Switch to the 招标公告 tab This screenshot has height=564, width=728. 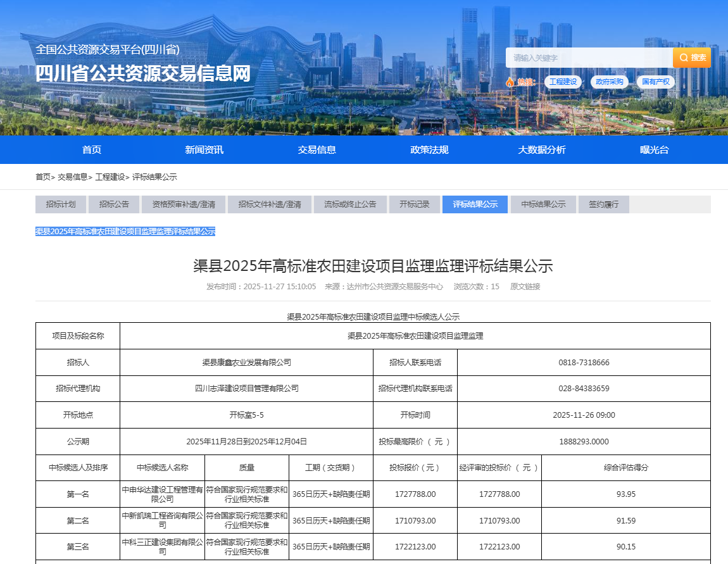114,204
